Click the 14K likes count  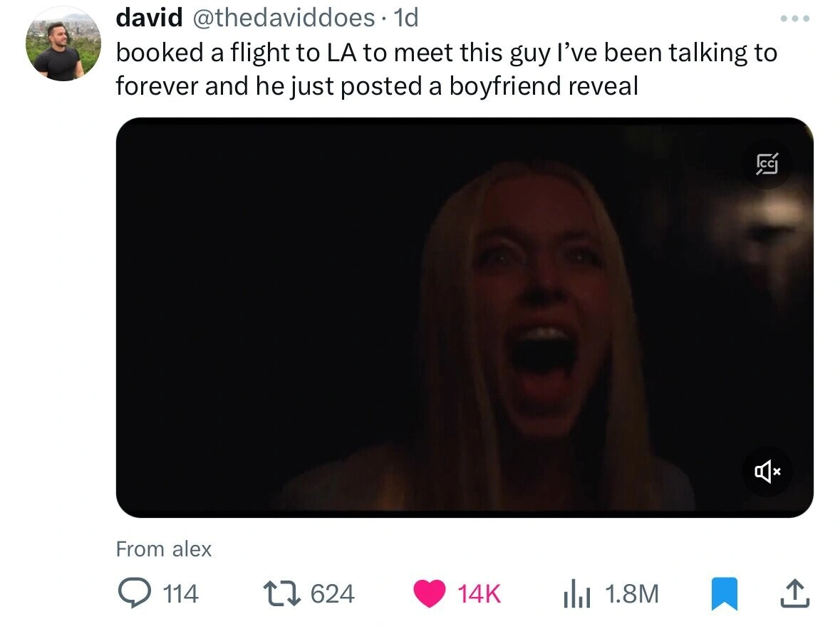click(479, 594)
